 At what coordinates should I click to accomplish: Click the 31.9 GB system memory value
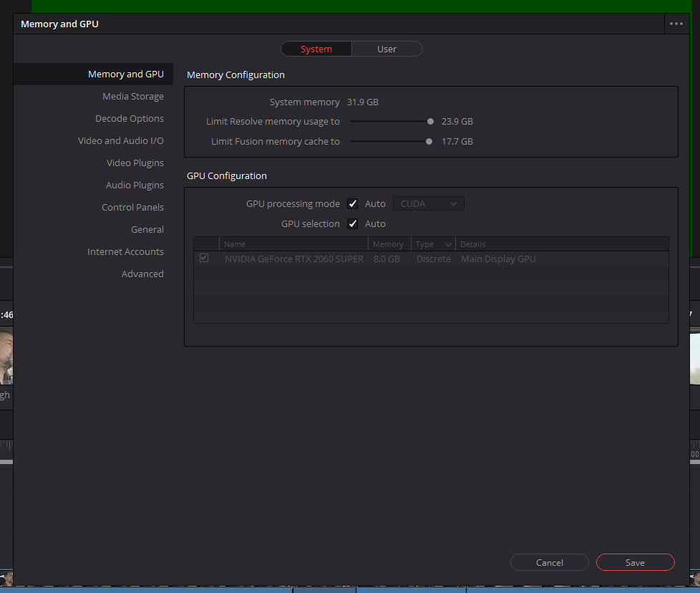362,102
